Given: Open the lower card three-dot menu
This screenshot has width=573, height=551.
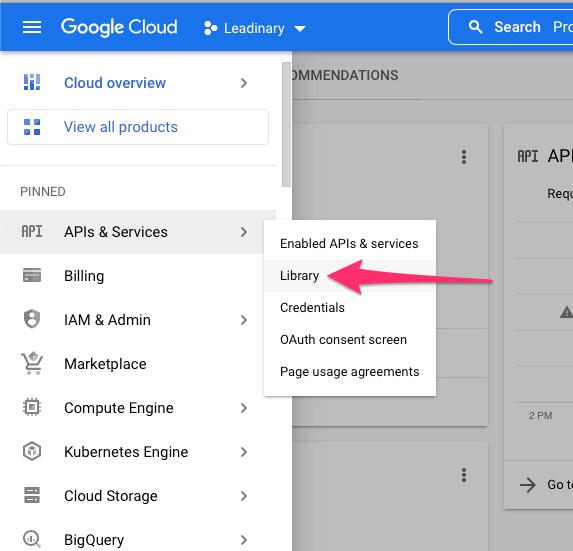Looking at the screenshot, I should pos(464,475).
